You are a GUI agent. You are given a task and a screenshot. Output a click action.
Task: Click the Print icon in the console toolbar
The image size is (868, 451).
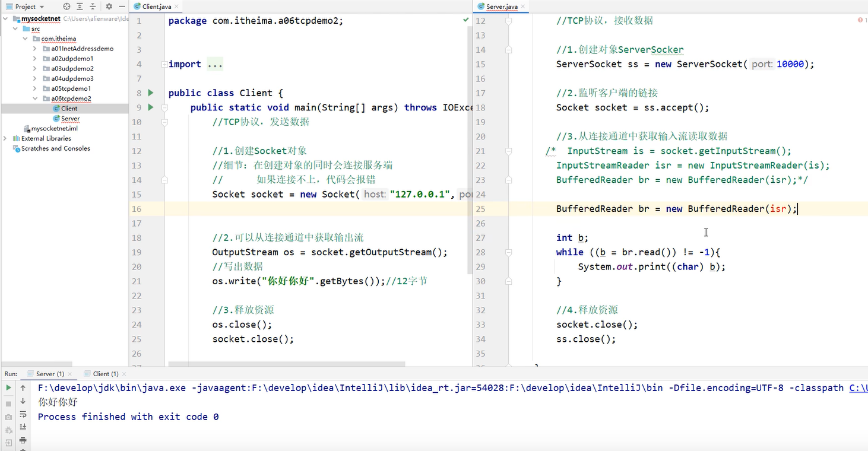[23, 440]
